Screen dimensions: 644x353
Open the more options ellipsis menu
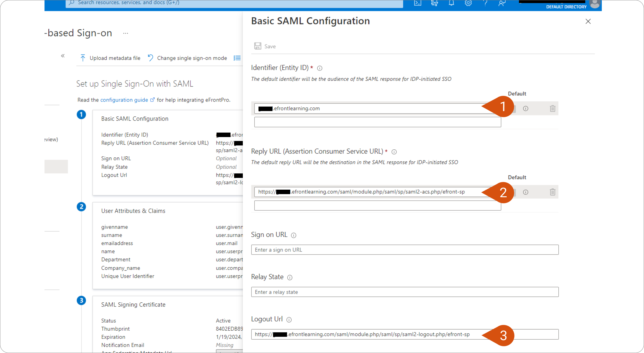click(x=126, y=33)
